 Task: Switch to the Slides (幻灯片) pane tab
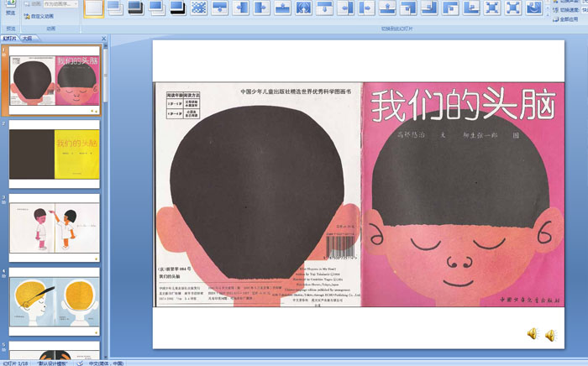(9, 39)
